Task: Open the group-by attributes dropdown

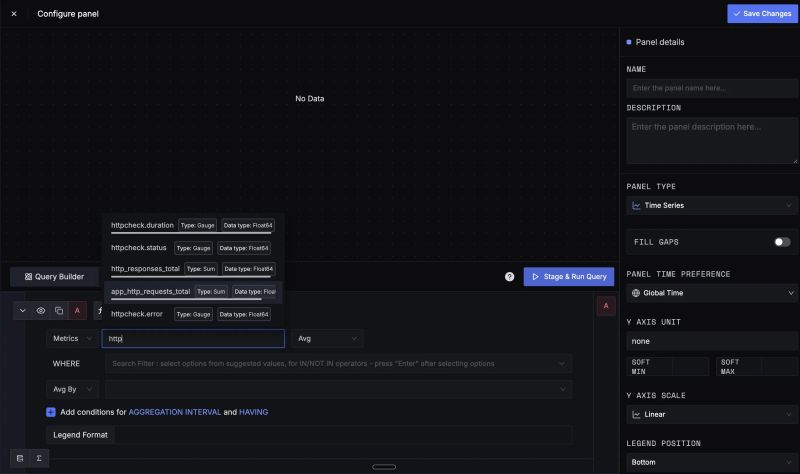Action: coord(338,389)
